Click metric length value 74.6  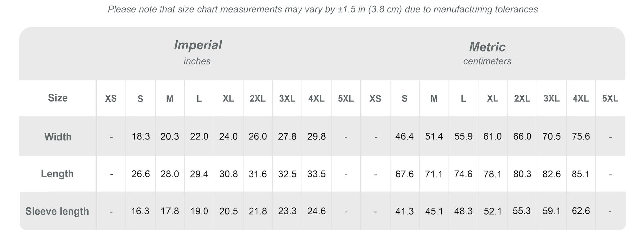463,174
